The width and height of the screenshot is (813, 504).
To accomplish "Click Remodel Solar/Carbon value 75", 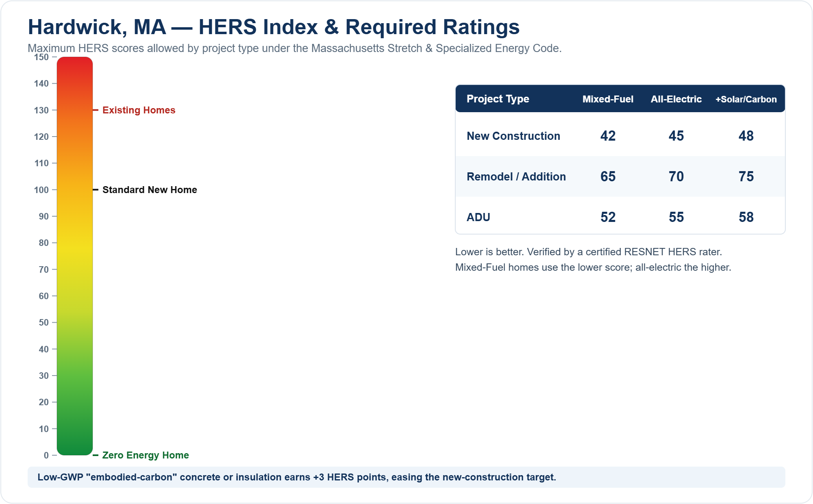I will coord(746,176).
